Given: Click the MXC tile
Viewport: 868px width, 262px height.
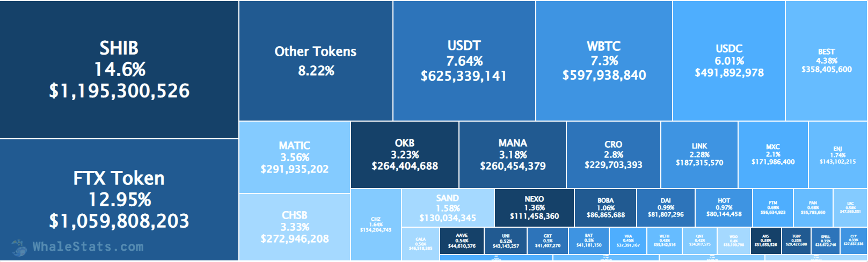Looking at the screenshot, I should tap(773, 154).
